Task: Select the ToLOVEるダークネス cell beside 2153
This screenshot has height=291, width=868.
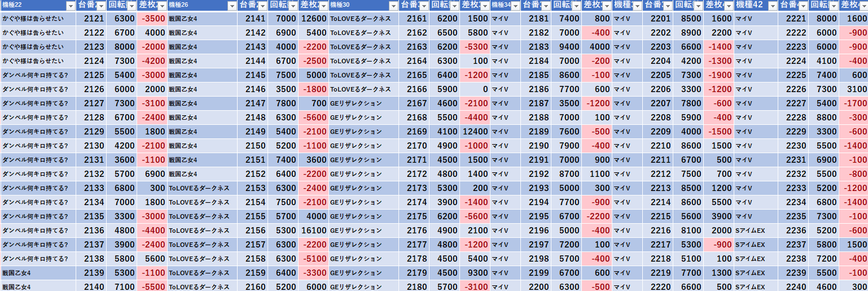Action: [x=202, y=188]
